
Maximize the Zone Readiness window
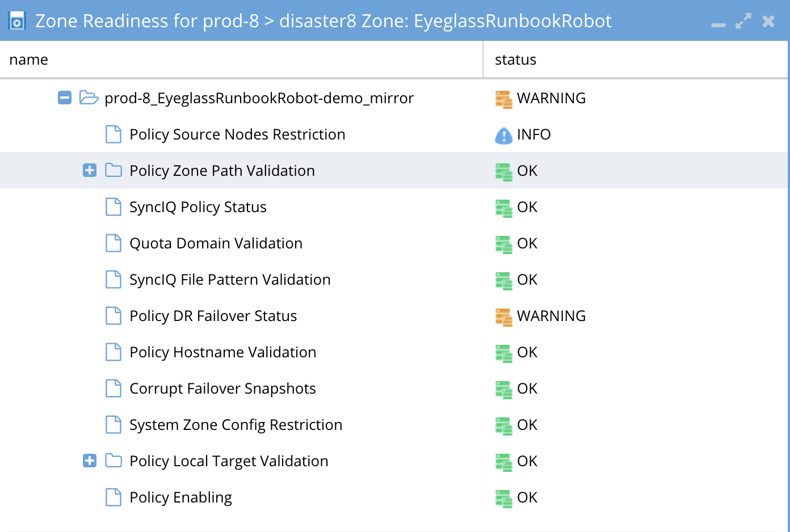click(x=743, y=21)
